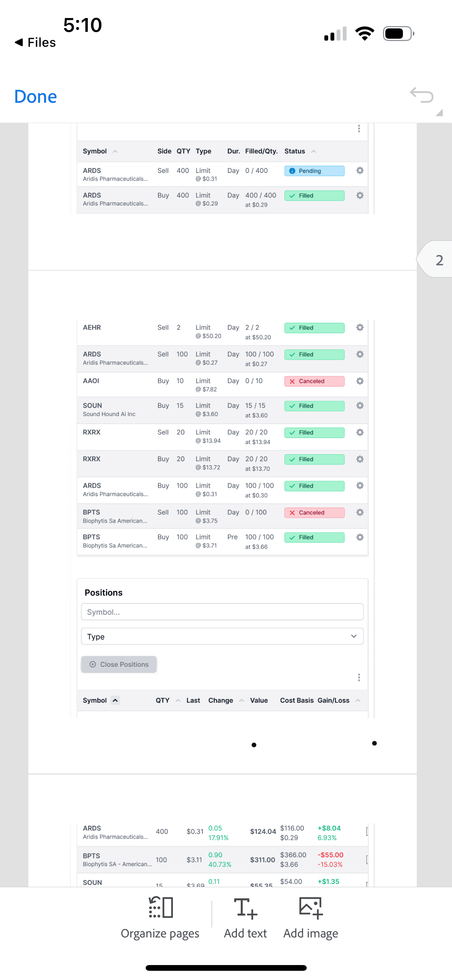Tap the page 2 indicator tab
Viewport: 452px width, 980px height.
pyautogui.click(x=439, y=260)
